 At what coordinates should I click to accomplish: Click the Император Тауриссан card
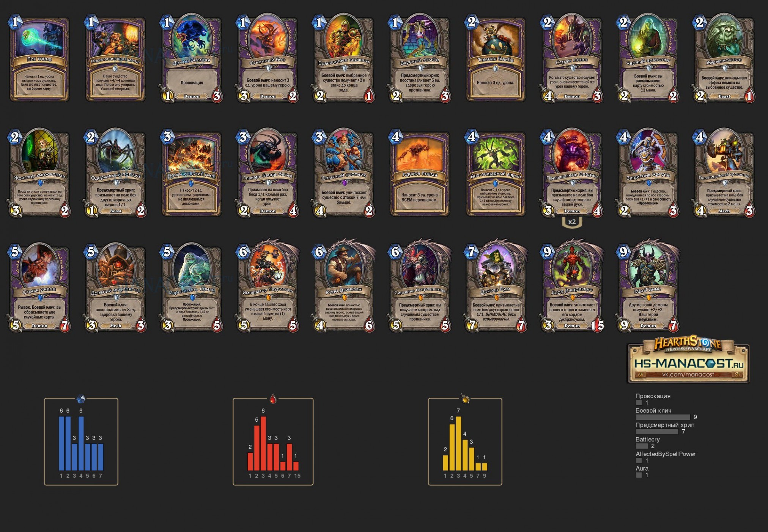click(x=268, y=286)
